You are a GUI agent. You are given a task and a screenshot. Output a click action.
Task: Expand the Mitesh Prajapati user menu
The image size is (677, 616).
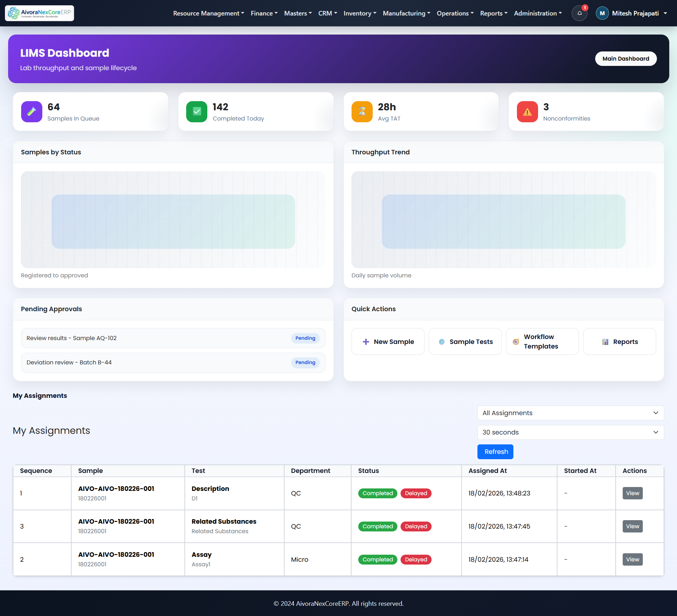click(x=635, y=13)
